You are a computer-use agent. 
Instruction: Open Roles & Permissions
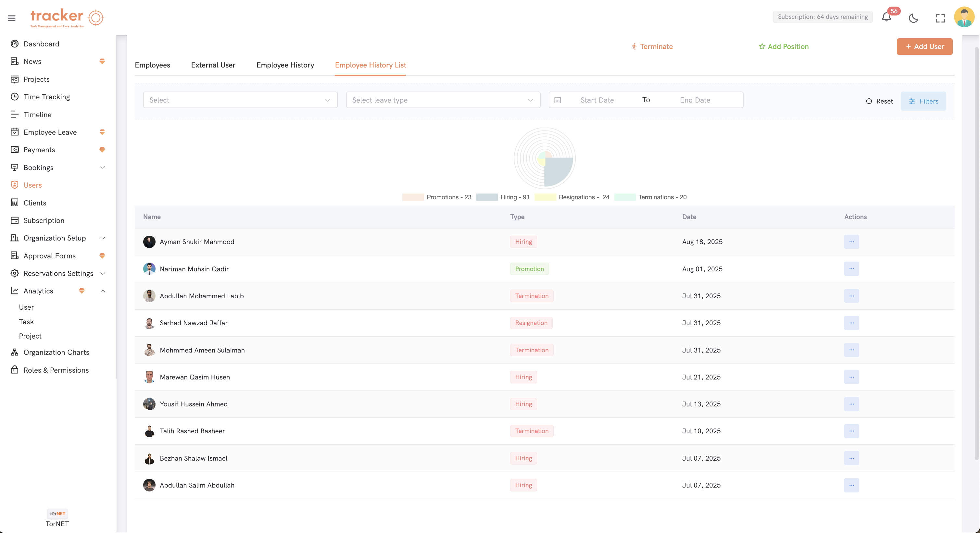click(x=56, y=369)
